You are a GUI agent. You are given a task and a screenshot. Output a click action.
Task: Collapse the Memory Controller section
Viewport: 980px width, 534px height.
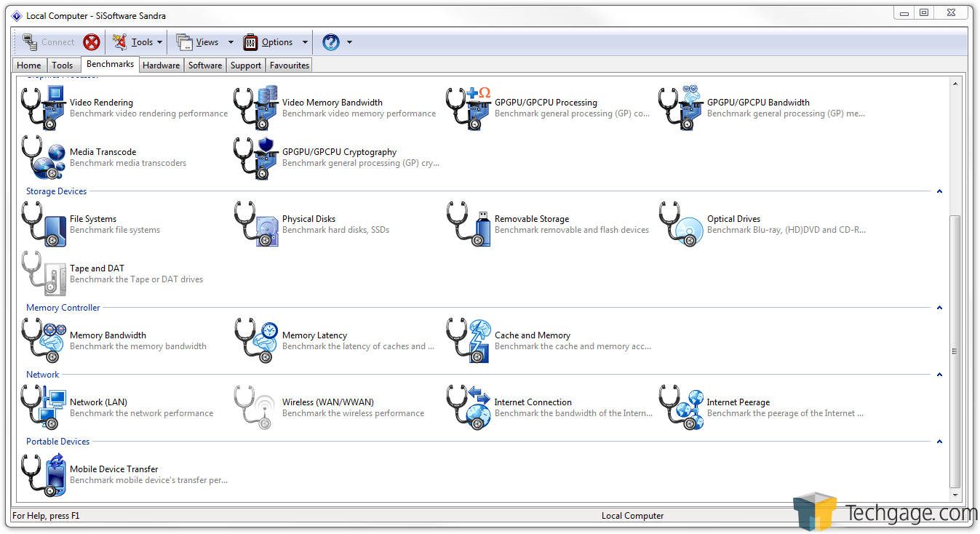click(939, 308)
